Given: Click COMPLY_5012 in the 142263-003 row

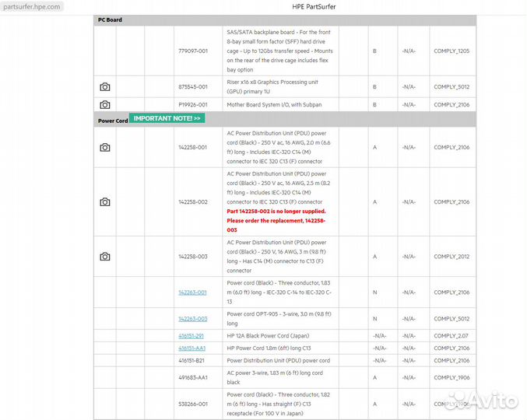Looking at the screenshot, I should coord(451,319).
